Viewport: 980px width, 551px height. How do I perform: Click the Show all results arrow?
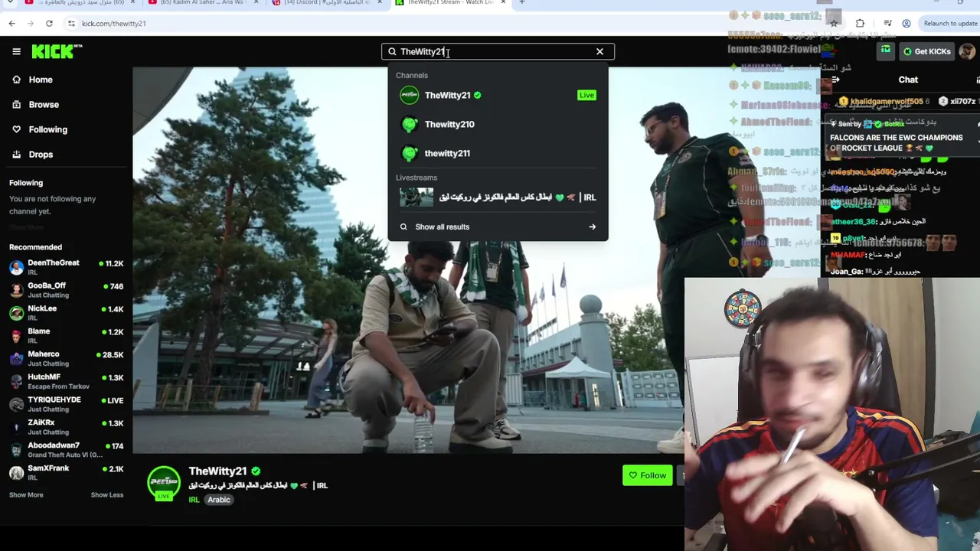[592, 227]
